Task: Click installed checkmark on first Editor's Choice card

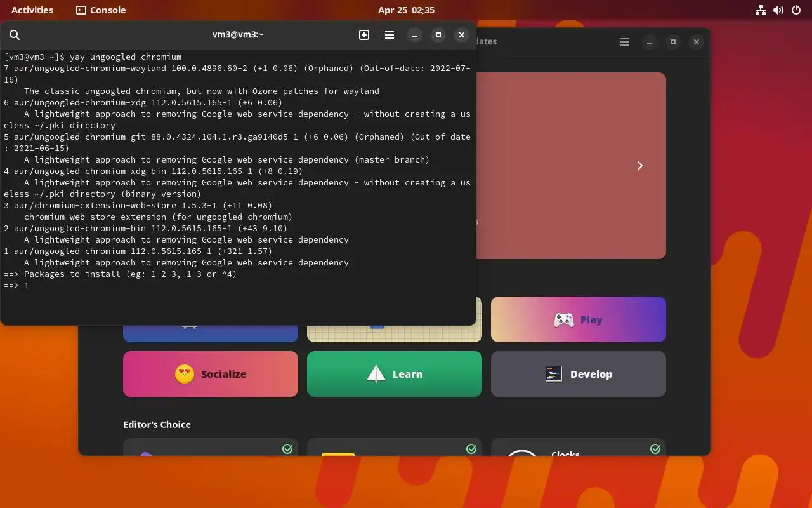Action: (287, 449)
